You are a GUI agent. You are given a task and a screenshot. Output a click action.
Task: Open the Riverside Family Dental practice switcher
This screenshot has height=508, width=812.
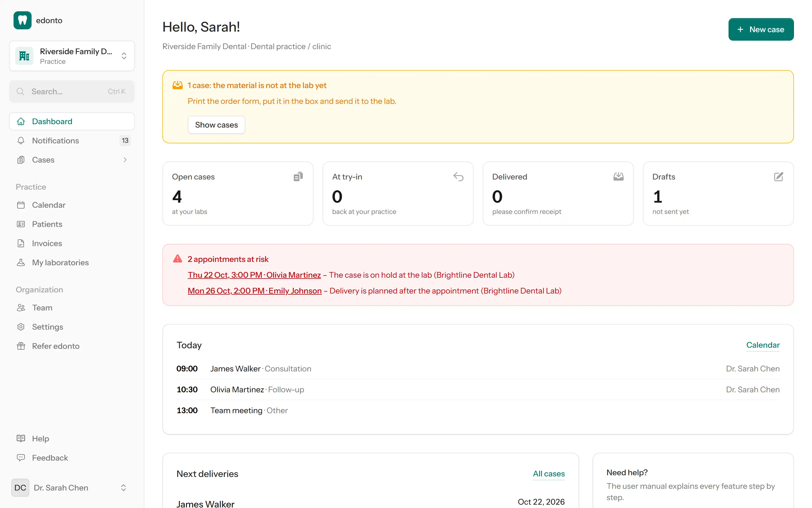(x=72, y=56)
